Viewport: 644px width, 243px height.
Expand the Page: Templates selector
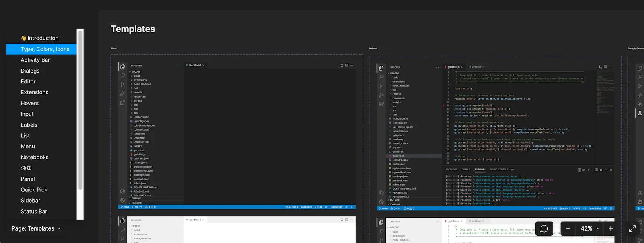click(36, 228)
